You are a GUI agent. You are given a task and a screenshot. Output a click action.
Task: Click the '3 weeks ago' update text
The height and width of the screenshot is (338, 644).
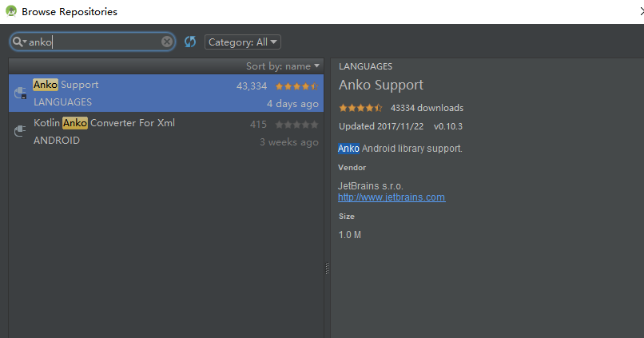289,142
